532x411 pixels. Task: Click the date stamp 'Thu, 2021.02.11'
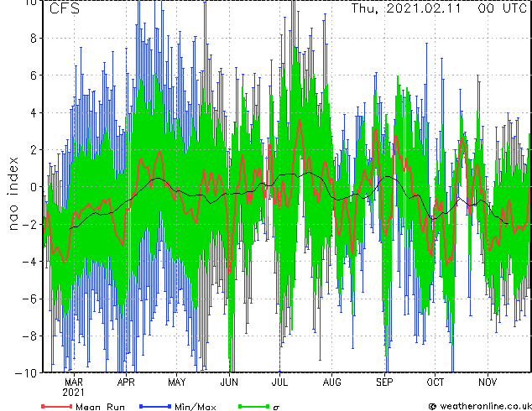(406, 8)
